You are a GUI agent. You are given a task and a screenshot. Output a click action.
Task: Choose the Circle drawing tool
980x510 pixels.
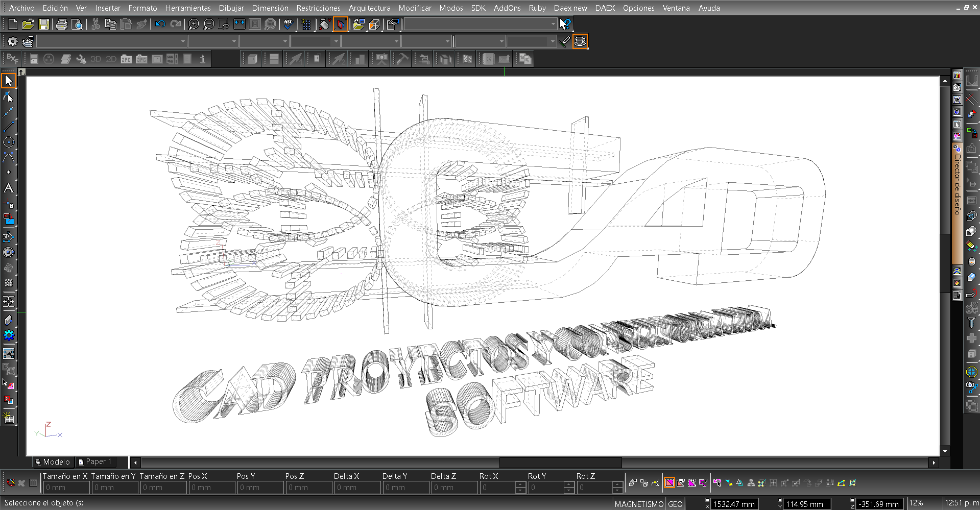tap(9, 142)
